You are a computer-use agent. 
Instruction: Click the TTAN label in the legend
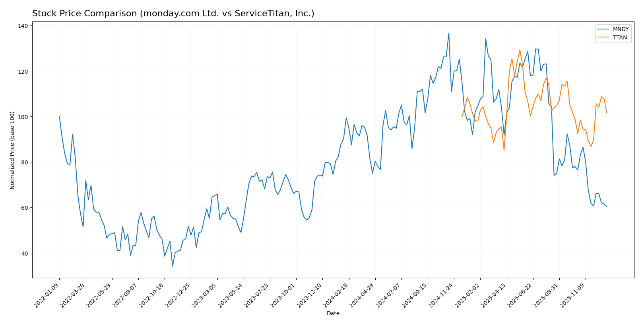[x=620, y=38]
